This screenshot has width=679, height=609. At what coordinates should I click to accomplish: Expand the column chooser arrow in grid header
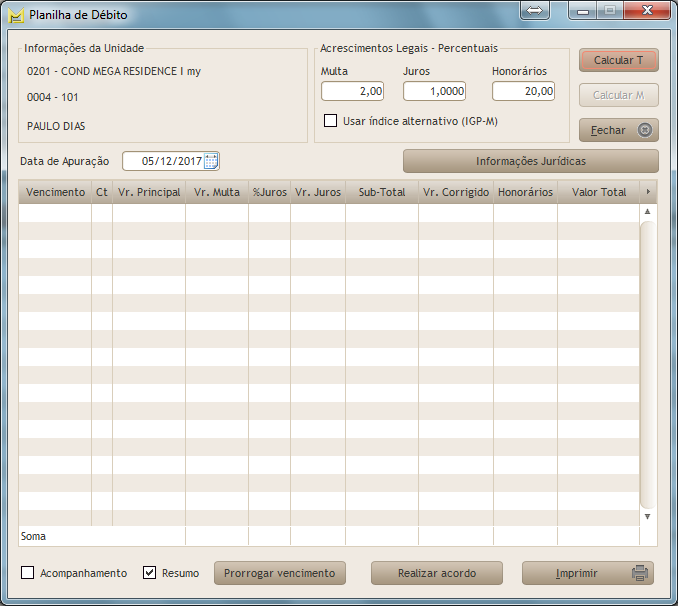(648, 192)
